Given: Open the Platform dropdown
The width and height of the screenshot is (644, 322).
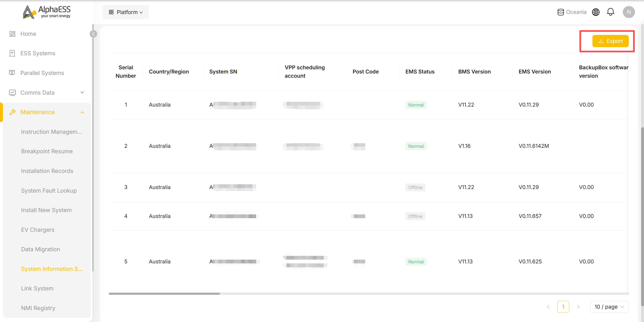Looking at the screenshot, I should click(x=126, y=12).
